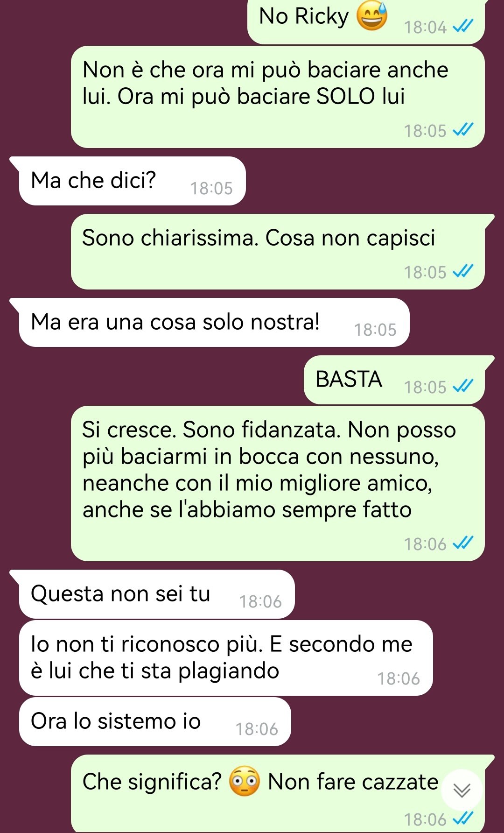Select the 'Sono chiarissima. Cosa non capisci' message
Screen dimensions: 504x833
[278, 252]
